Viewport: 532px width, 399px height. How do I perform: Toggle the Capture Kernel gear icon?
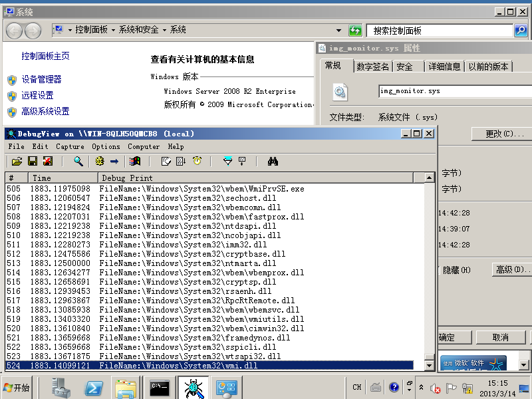(x=100, y=161)
